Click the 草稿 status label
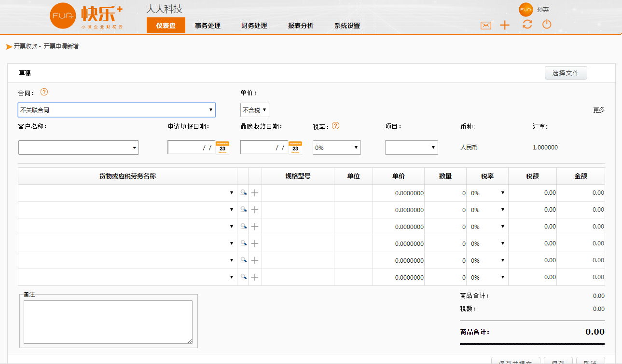 pos(25,73)
